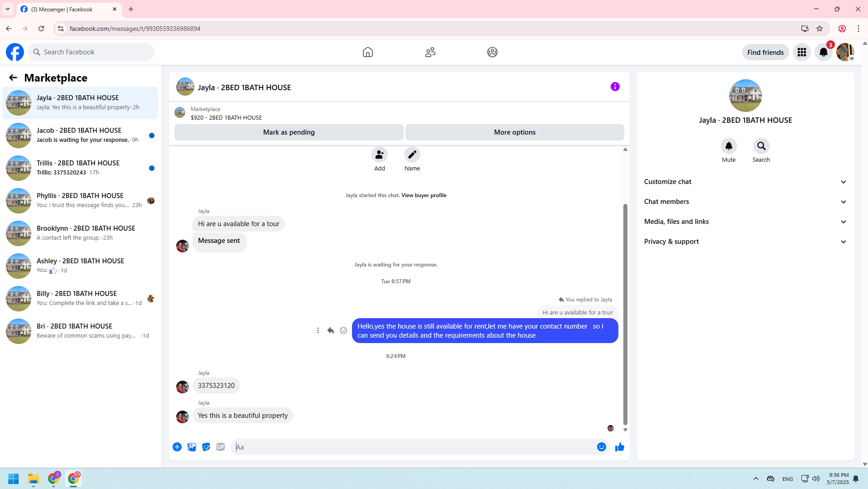The height and width of the screenshot is (489, 868).
Task: Open the Phyllis conversation in list
Action: click(80, 201)
